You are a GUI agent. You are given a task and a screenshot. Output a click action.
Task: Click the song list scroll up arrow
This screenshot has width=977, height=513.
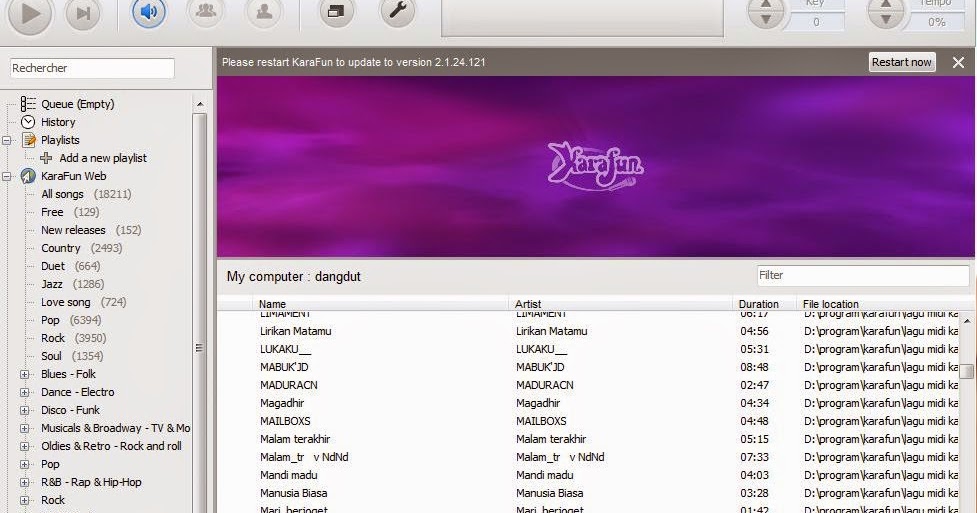pyautogui.click(x=967, y=320)
